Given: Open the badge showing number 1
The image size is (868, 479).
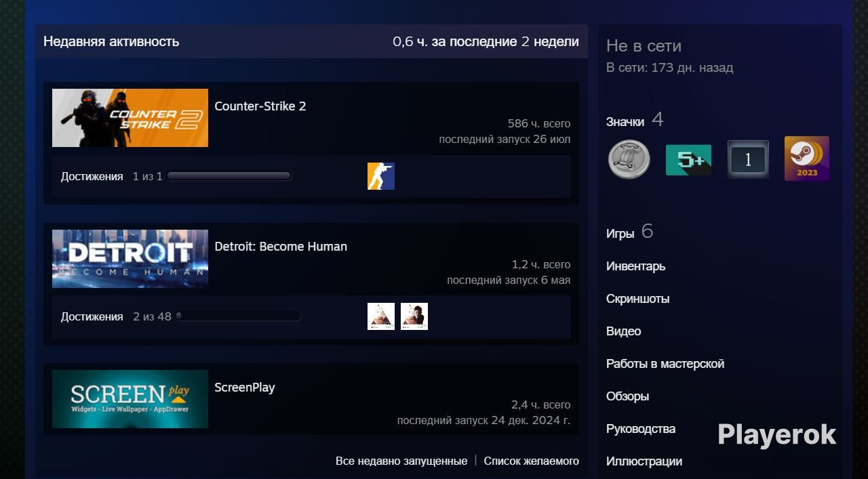Looking at the screenshot, I should (x=748, y=159).
